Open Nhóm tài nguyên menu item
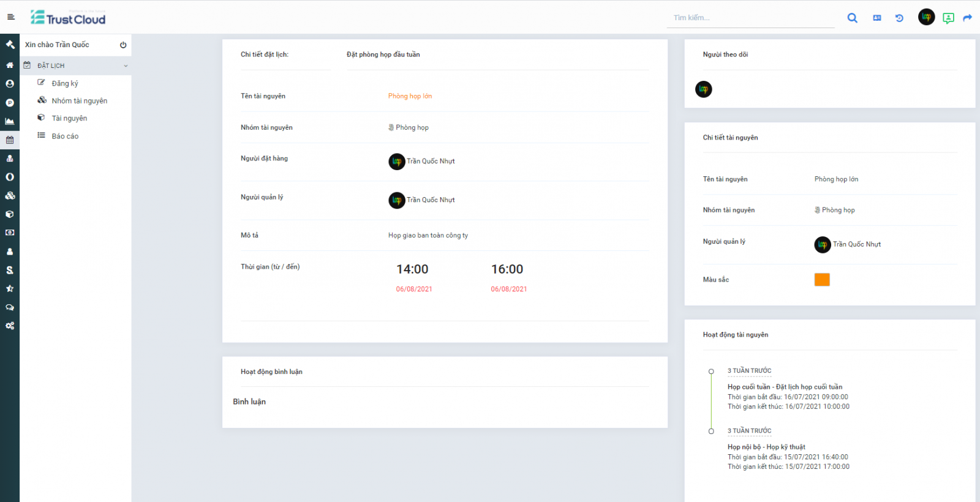 coord(79,101)
